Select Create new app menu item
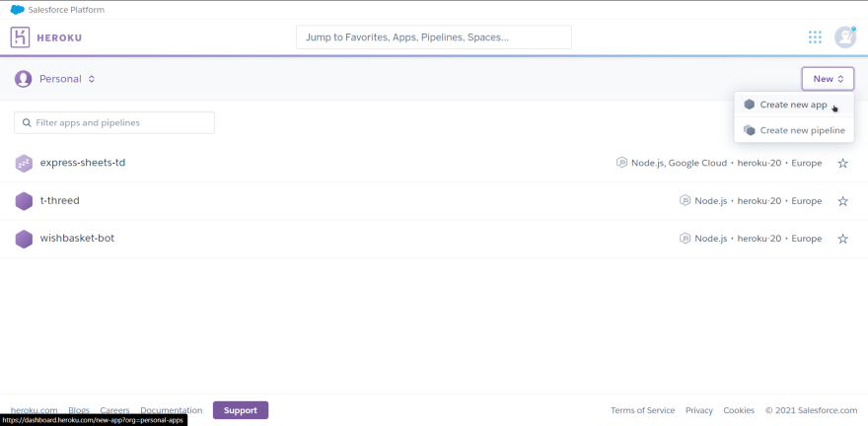The width and height of the screenshot is (868, 426). pos(794,105)
